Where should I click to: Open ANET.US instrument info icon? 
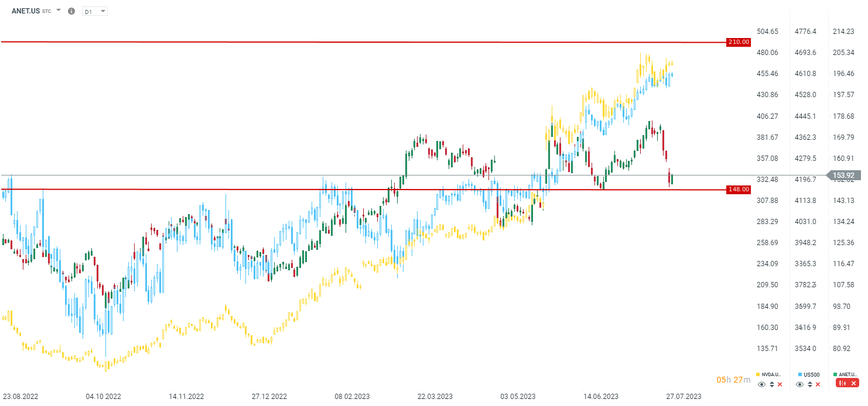[x=71, y=11]
